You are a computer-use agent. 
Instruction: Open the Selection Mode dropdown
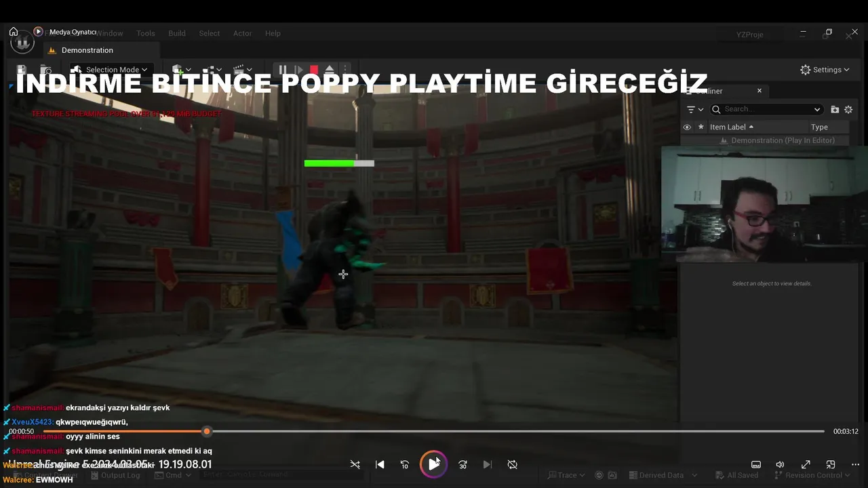(111, 70)
